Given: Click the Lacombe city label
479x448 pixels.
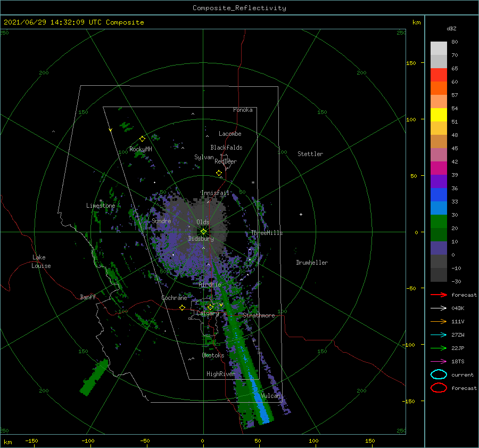Looking at the screenshot, I should [230, 134].
